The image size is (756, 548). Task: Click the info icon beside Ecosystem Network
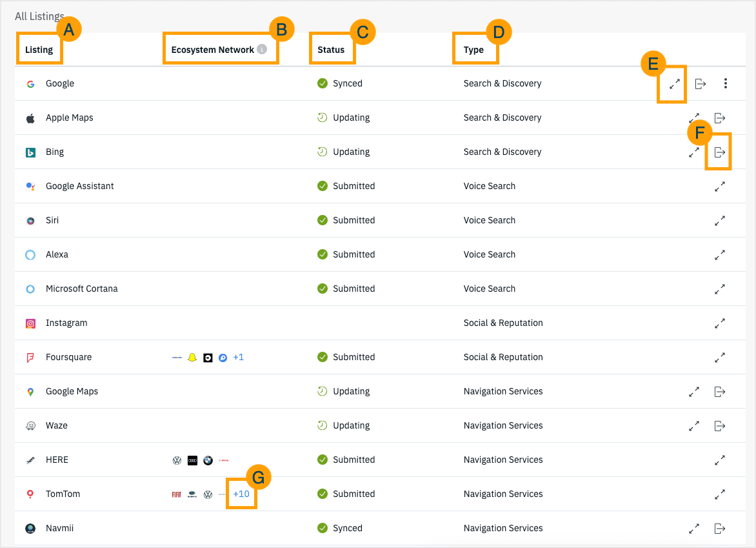262,49
